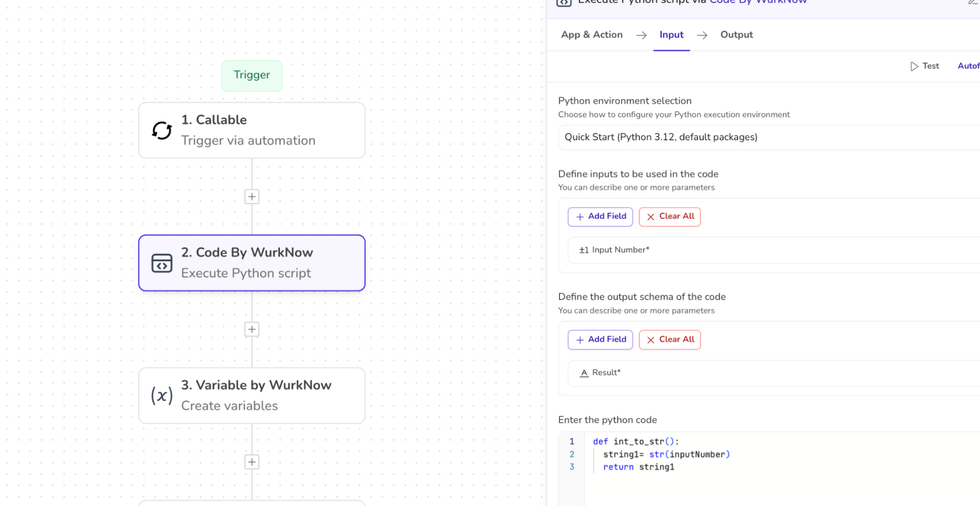Clear All fields in the output schema
Image resolution: width=980 pixels, height=506 pixels.
pos(669,340)
